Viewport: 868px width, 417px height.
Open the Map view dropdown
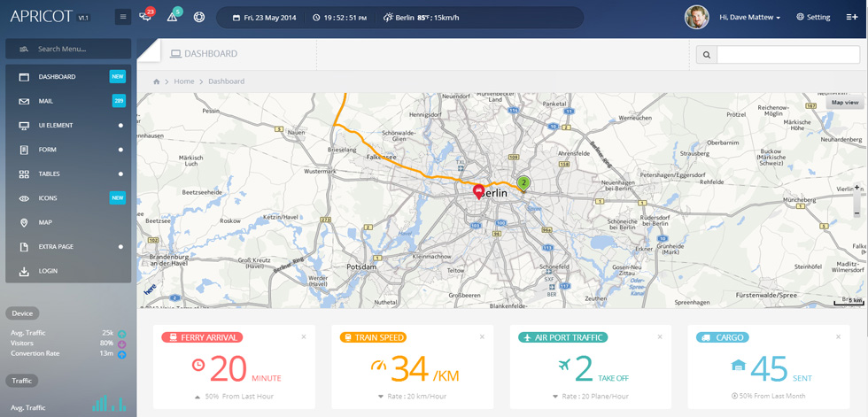[x=845, y=103]
